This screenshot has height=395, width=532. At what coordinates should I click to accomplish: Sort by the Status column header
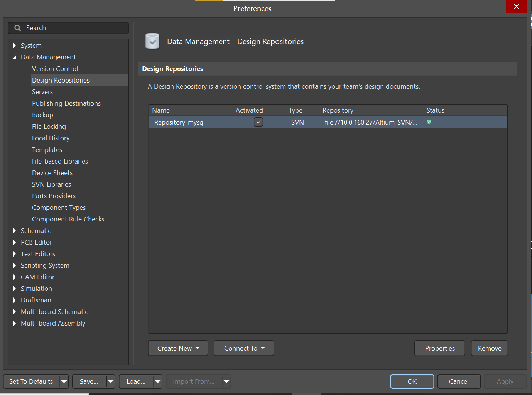(465, 110)
